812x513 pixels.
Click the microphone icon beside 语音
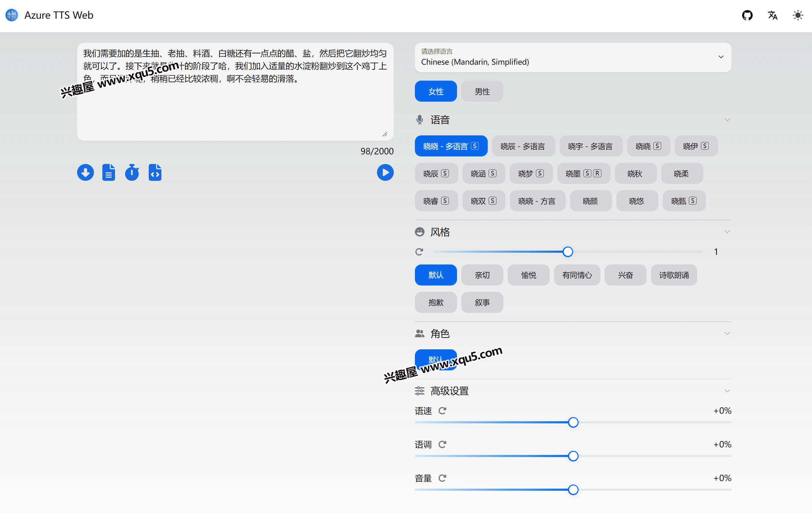tap(419, 120)
